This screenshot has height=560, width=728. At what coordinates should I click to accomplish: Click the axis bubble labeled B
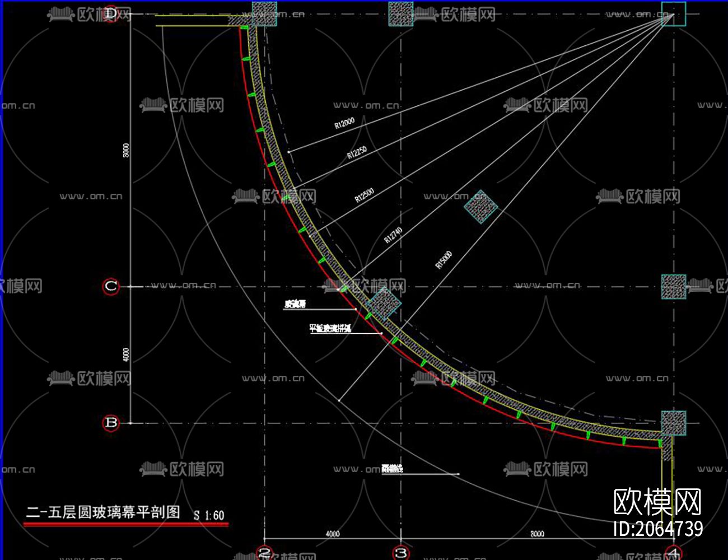point(111,423)
